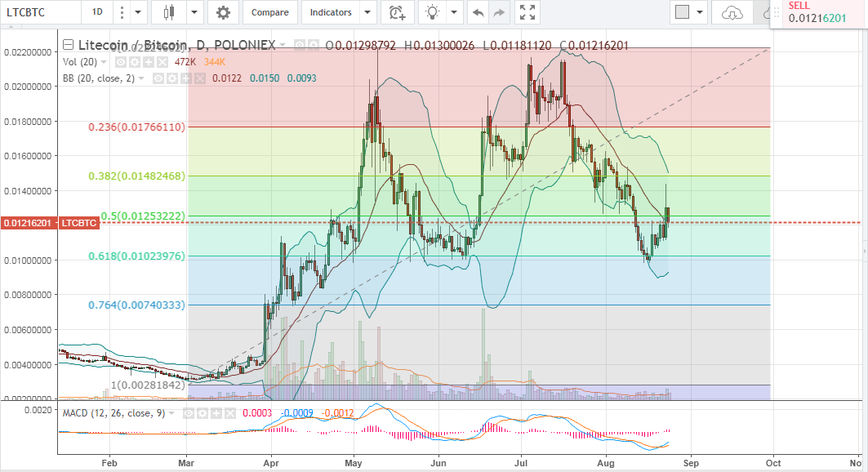868x472 pixels.
Task: Enter fullscreen mode with arrows icon
Action: pos(527,12)
